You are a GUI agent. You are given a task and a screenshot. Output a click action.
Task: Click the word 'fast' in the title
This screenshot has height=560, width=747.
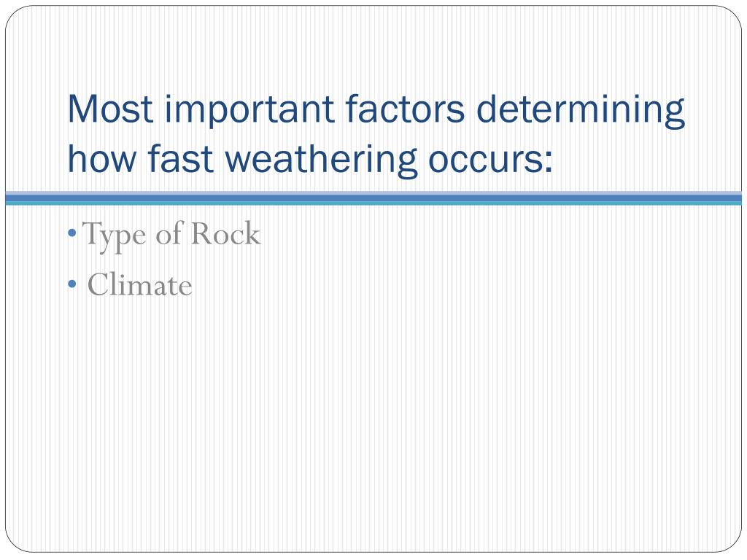click(x=180, y=158)
